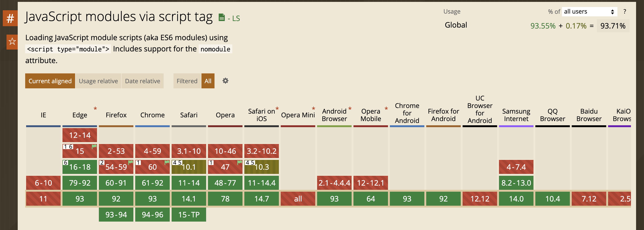644x230 pixels.
Task: Click the red IE 11 cell
Action: coord(43,199)
